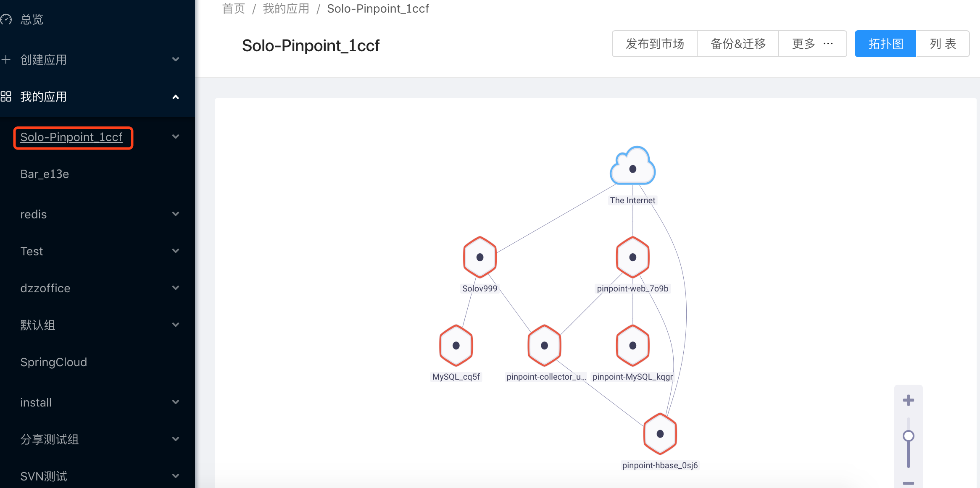This screenshot has height=488, width=980.
Task: Expand the 分享测试组 group chevron
Action: click(176, 439)
